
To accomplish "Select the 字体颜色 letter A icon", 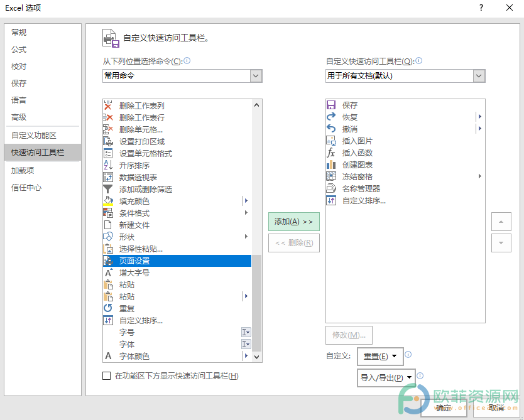I will click(108, 356).
